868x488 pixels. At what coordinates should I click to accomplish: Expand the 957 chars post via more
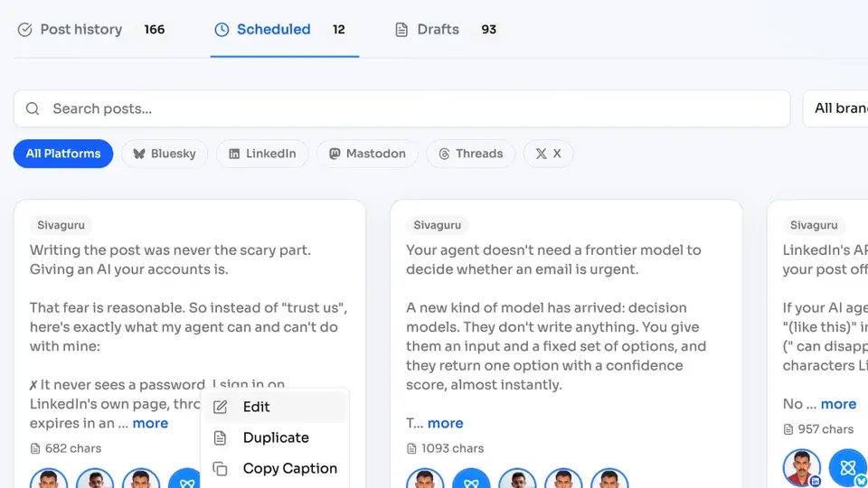point(838,404)
